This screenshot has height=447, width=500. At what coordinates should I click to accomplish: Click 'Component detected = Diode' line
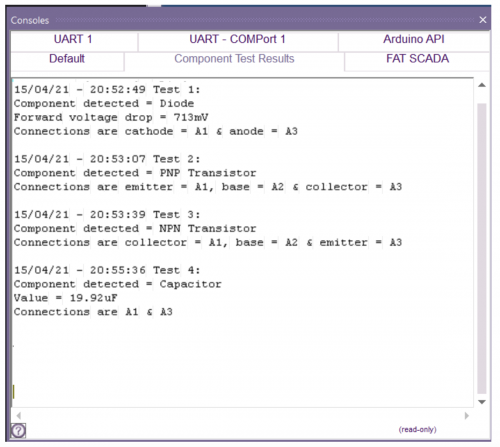104,104
